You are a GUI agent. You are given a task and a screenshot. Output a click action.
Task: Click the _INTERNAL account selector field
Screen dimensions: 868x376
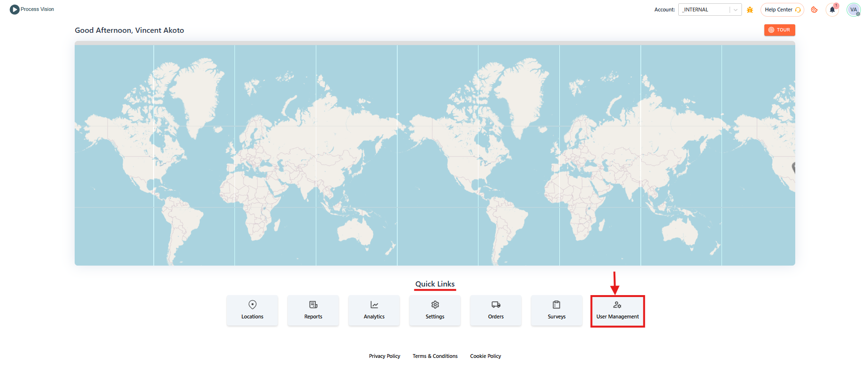click(704, 10)
